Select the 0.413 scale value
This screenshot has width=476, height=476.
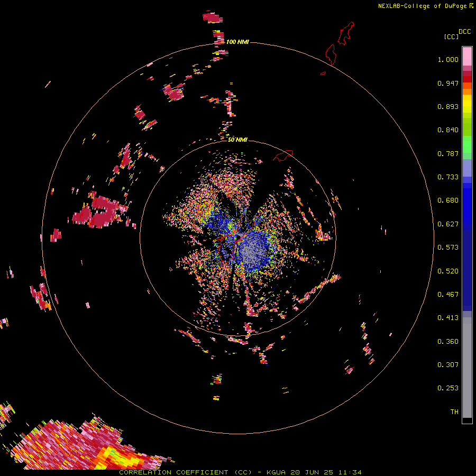448,318
